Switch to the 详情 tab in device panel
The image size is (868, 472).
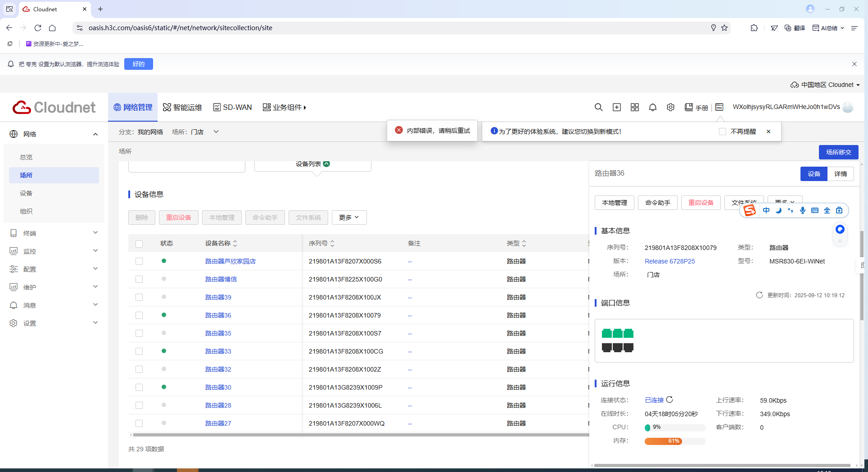tap(840, 174)
